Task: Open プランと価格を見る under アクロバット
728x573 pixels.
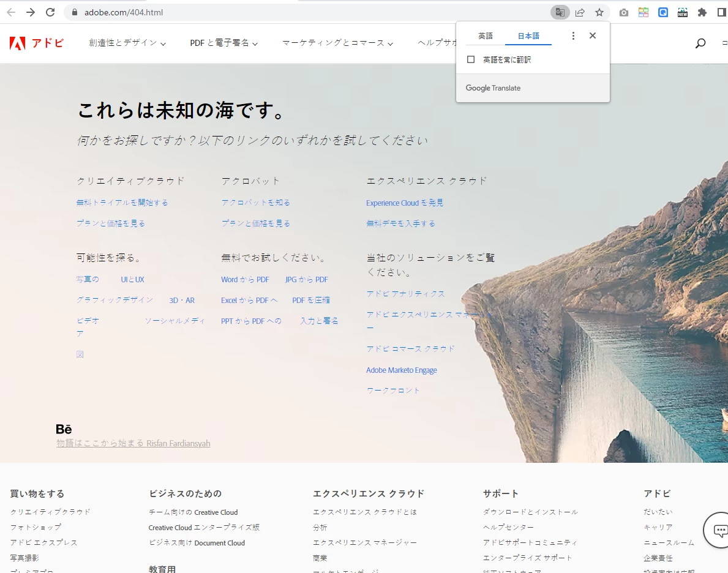Action: (x=256, y=223)
